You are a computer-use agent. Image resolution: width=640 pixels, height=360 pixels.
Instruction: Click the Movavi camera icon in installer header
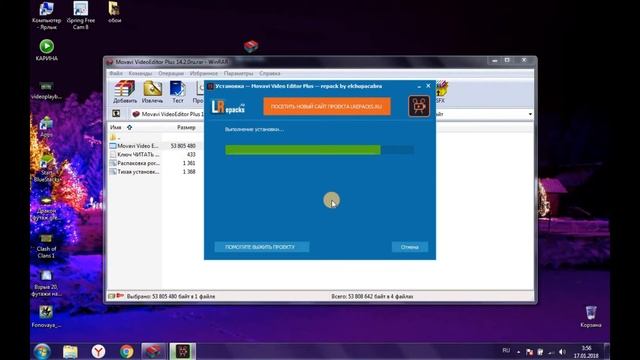[x=419, y=106]
